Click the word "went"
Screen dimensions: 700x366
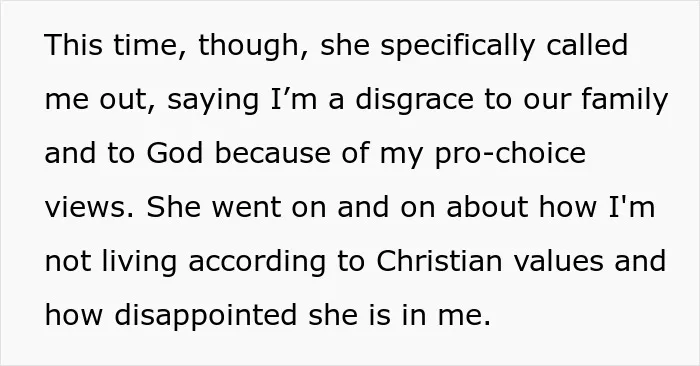pyautogui.click(x=246, y=208)
